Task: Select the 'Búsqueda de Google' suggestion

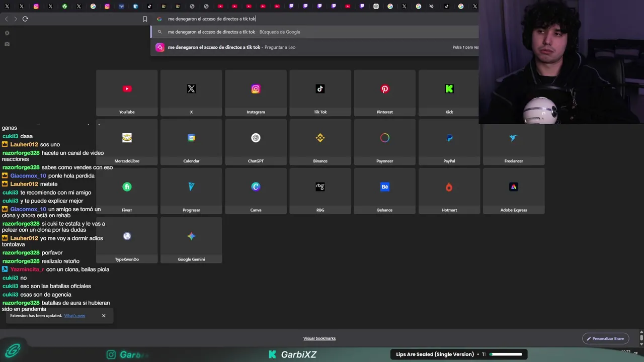Action: [315, 32]
